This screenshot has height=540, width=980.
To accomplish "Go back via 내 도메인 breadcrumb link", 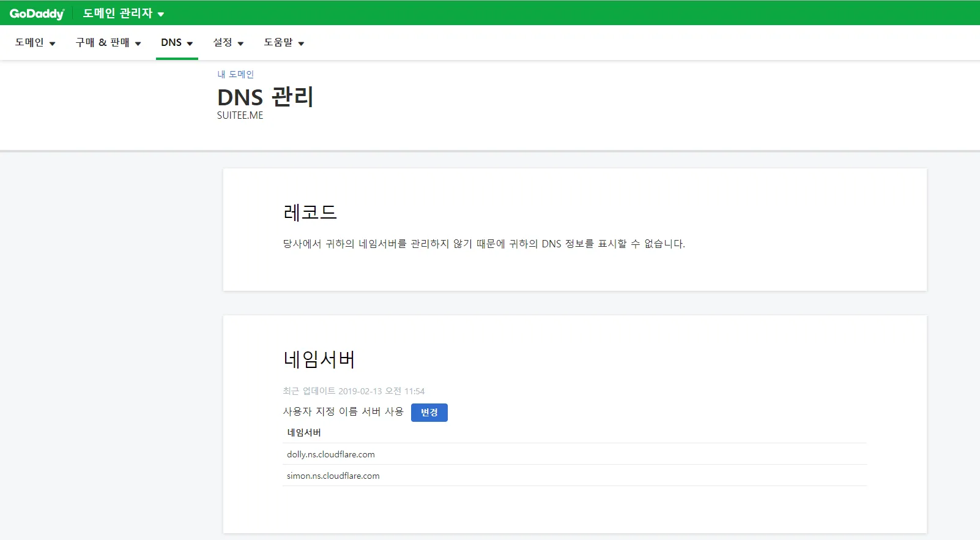I will (236, 74).
